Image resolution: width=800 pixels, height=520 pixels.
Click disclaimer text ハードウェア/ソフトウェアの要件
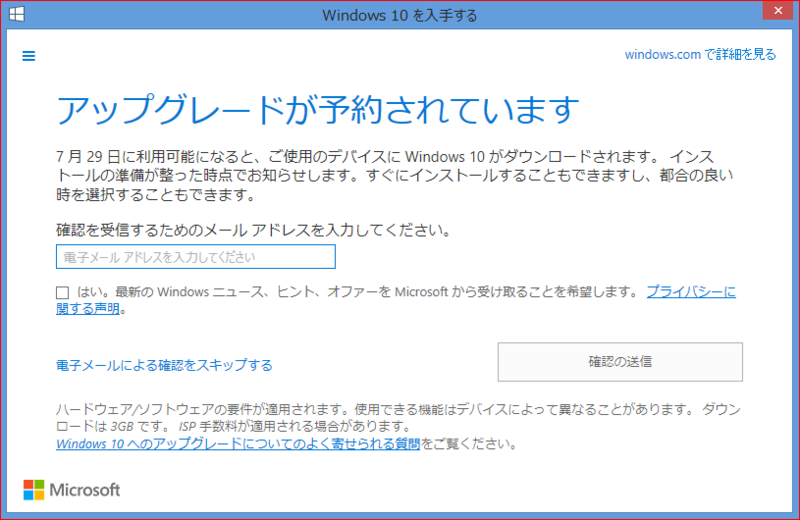coord(398,417)
